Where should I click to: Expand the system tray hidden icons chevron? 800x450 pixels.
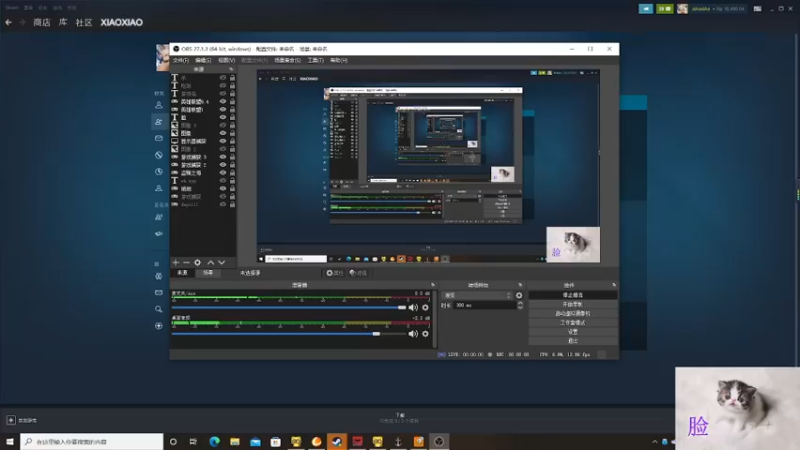click(655, 442)
